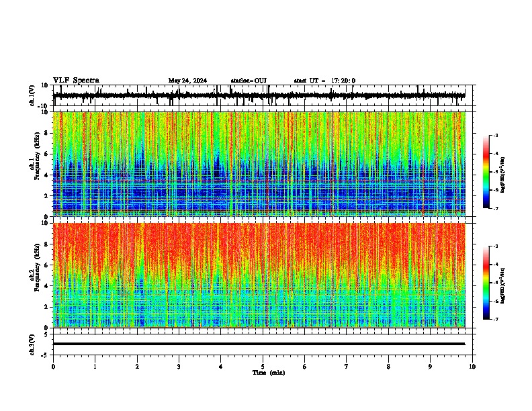Click the 5 tick on ch.3(V) axis

tap(46, 334)
